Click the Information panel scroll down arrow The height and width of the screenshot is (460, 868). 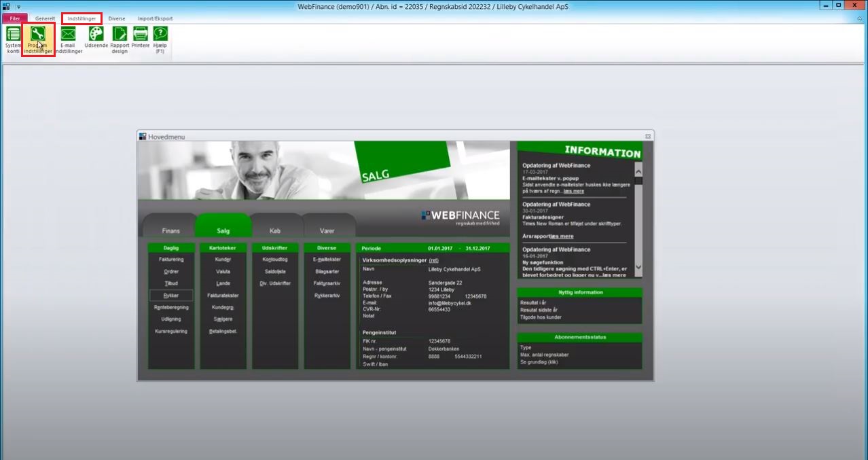[638, 268]
